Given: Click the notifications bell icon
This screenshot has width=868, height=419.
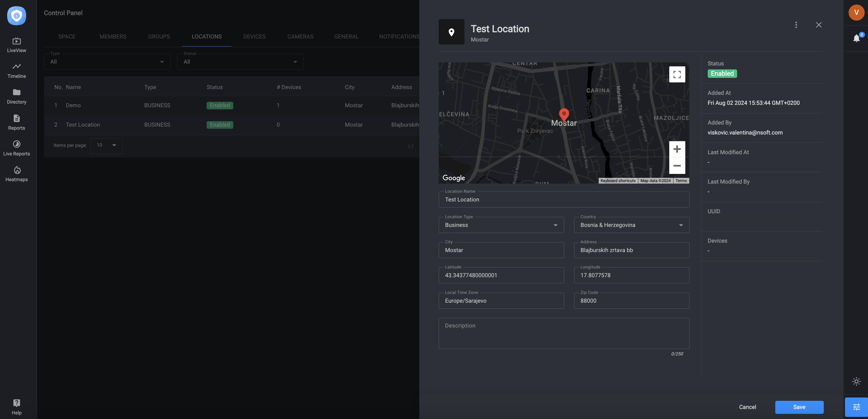Looking at the screenshot, I should click(x=856, y=38).
